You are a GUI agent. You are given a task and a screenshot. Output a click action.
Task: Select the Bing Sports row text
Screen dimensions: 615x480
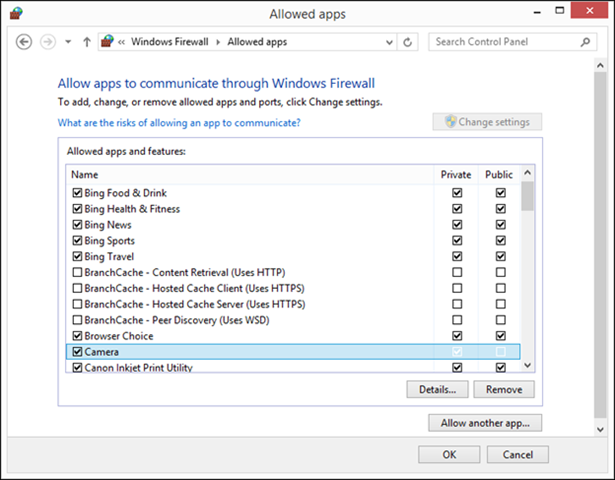(x=109, y=241)
